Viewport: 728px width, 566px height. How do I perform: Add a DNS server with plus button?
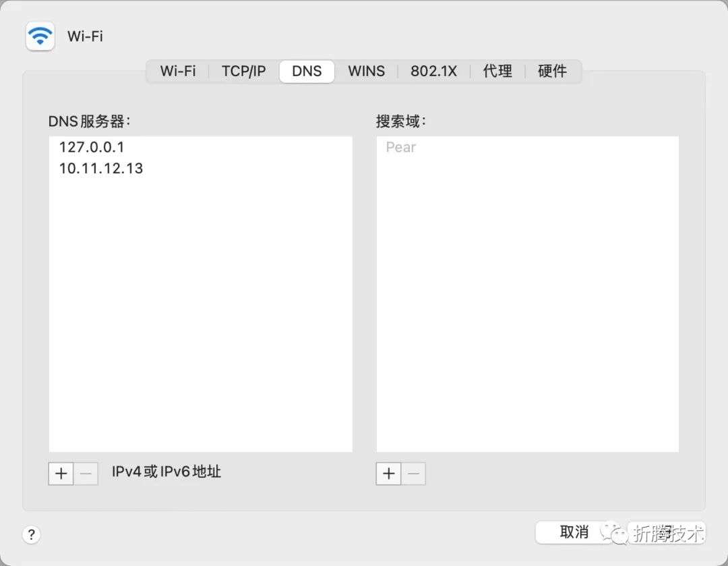[x=61, y=474]
